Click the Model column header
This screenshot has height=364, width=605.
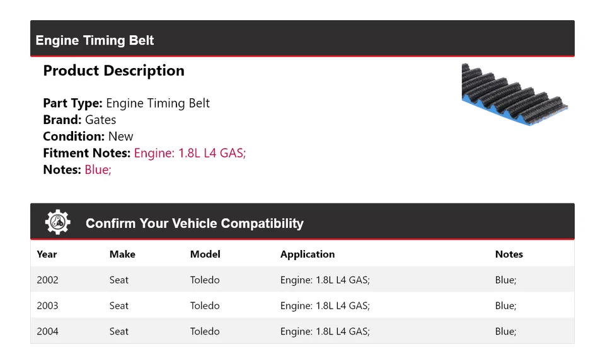[205, 254]
